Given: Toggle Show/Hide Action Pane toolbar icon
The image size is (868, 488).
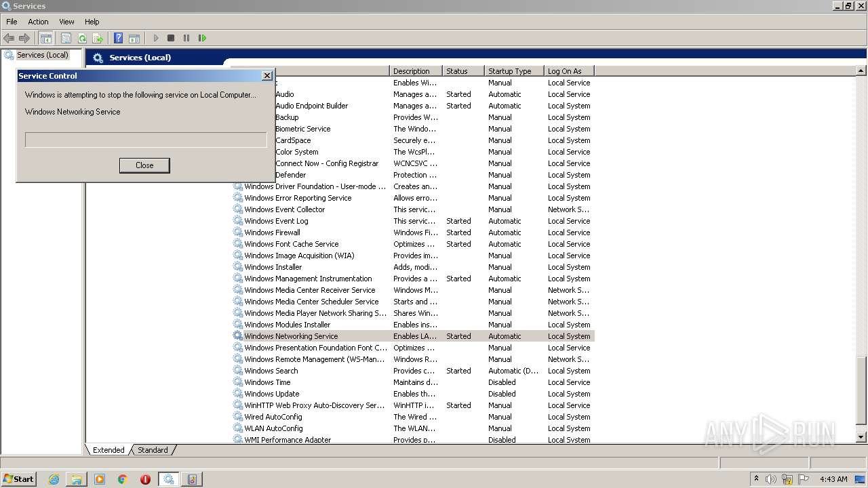Looking at the screenshot, I should (x=134, y=39).
